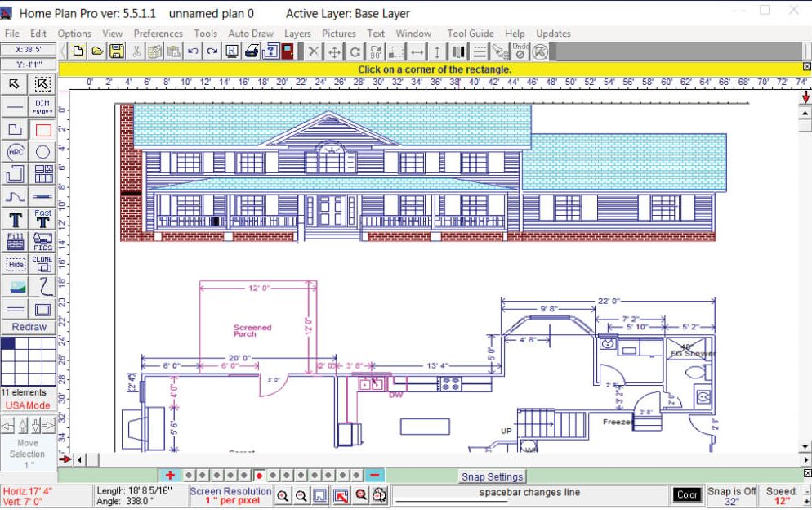Viewport: 812px width, 510px height.
Task: Close the yellow instruction bar
Action: (807, 67)
